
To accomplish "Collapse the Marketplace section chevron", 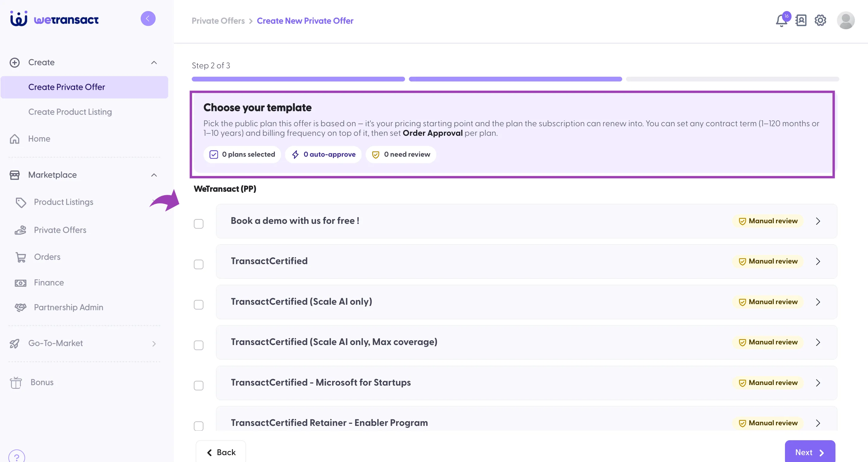I will [154, 175].
